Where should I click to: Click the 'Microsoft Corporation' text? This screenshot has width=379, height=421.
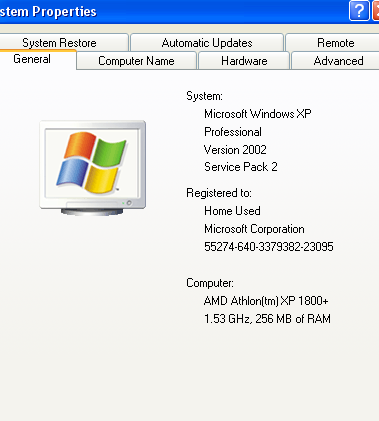click(254, 229)
